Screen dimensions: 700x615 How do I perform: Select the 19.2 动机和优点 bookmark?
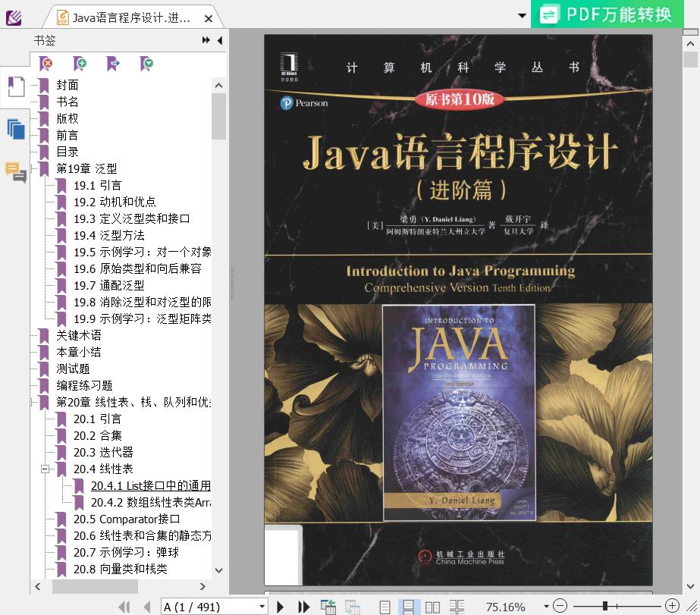coord(115,202)
